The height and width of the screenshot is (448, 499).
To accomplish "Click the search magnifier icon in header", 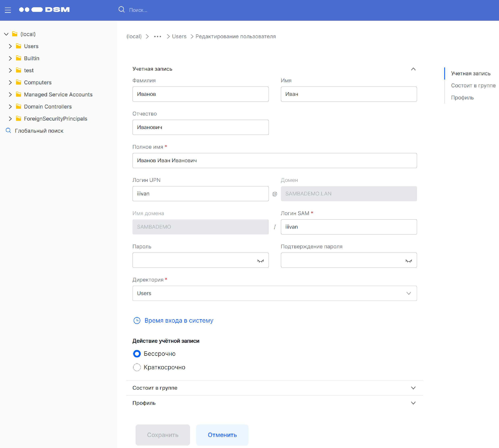I will [121, 10].
